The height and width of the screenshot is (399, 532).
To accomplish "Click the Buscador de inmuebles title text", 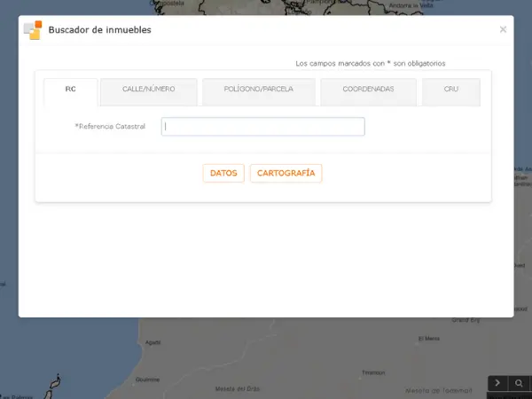I will coord(99,30).
